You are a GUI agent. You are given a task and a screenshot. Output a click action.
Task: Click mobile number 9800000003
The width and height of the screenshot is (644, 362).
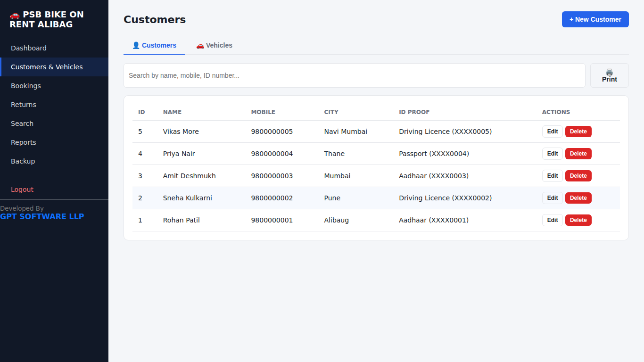pos(272,176)
